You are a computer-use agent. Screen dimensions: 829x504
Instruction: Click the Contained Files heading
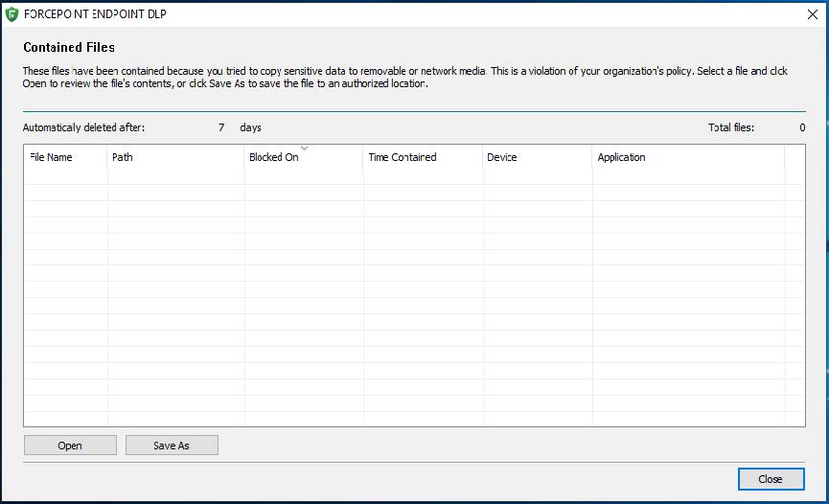tap(69, 47)
